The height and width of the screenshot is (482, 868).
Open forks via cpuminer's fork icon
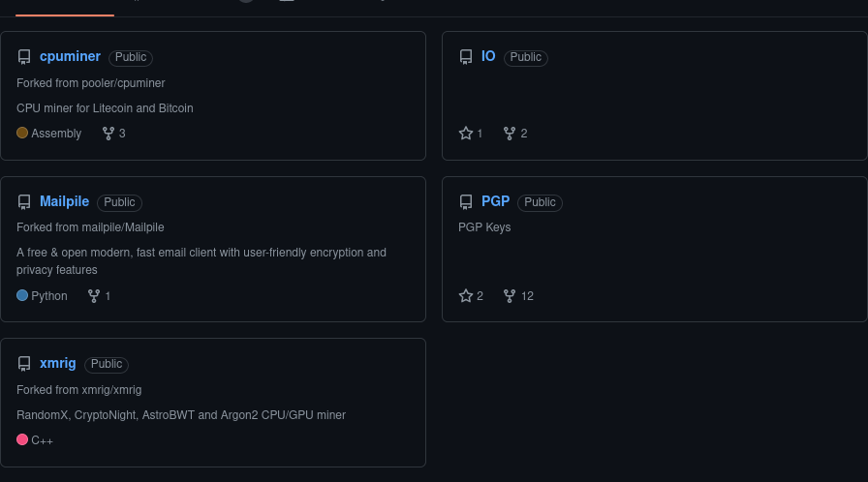tap(108, 133)
